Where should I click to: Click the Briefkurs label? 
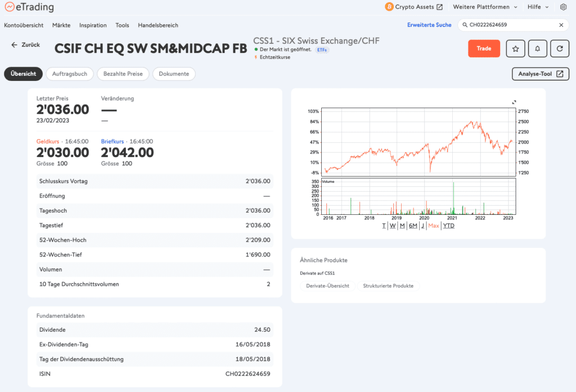coord(112,141)
